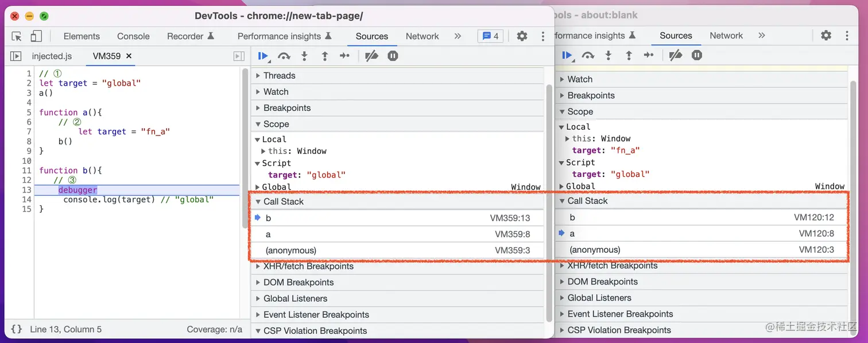Screen dimensions: 868x343
Task: Open Network tab in about:blank window
Action: 726,36
